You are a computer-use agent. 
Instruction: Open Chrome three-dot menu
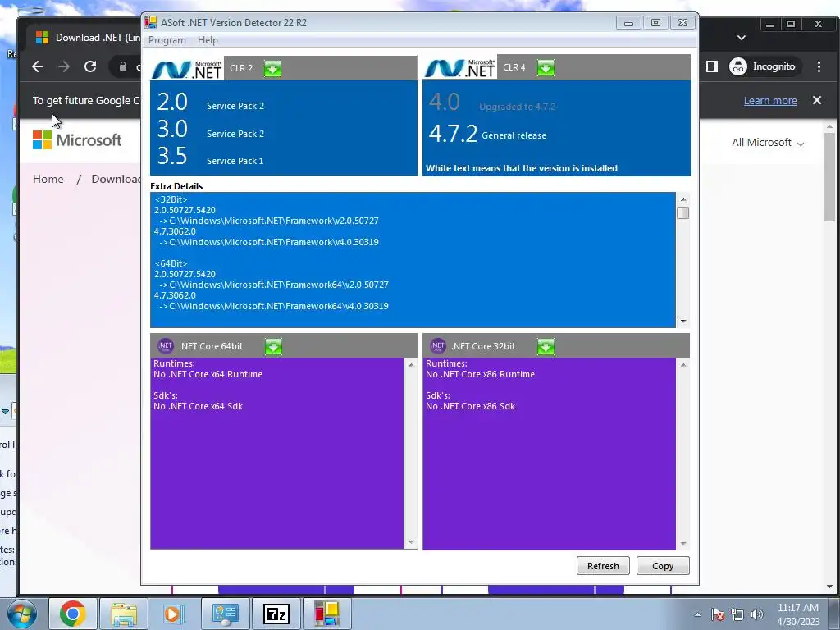click(x=819, y=66)
